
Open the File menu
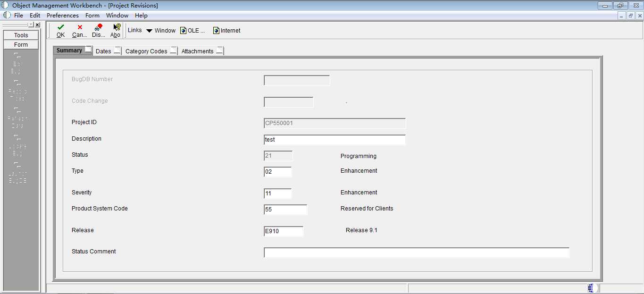click(18, 16)
